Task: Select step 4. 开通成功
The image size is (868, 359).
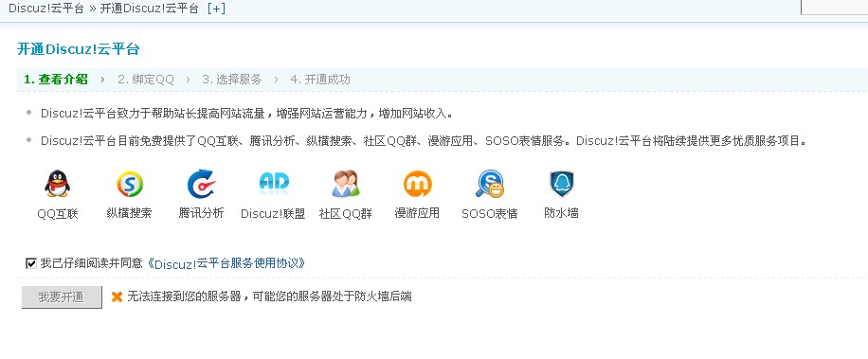Action: 320,80
